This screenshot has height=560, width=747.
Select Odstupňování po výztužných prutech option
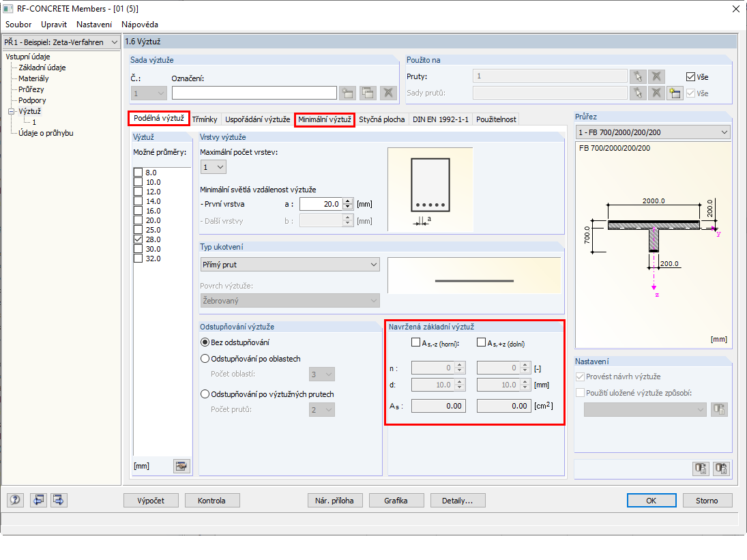(205, 394)
